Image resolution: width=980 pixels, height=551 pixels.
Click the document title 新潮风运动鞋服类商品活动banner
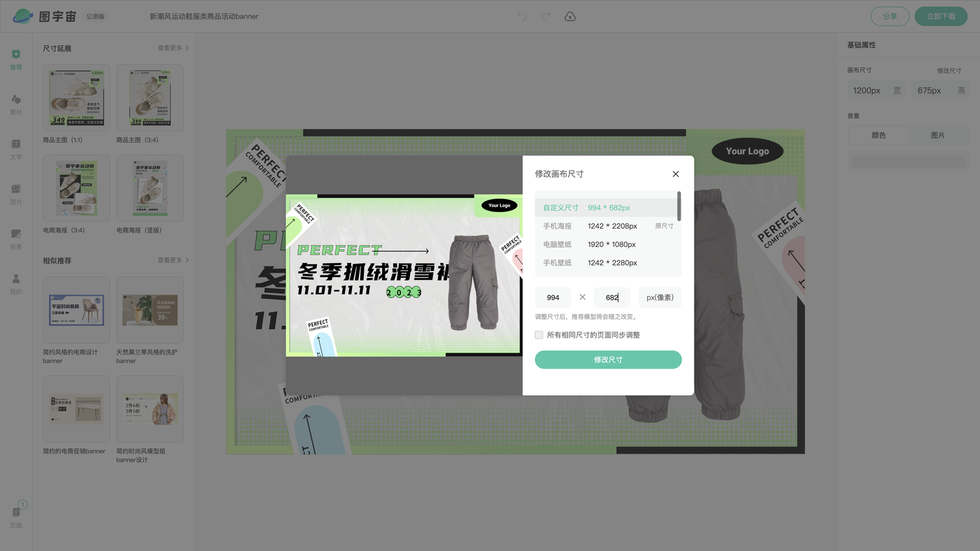pyautogui.click(x=204, y=16)
